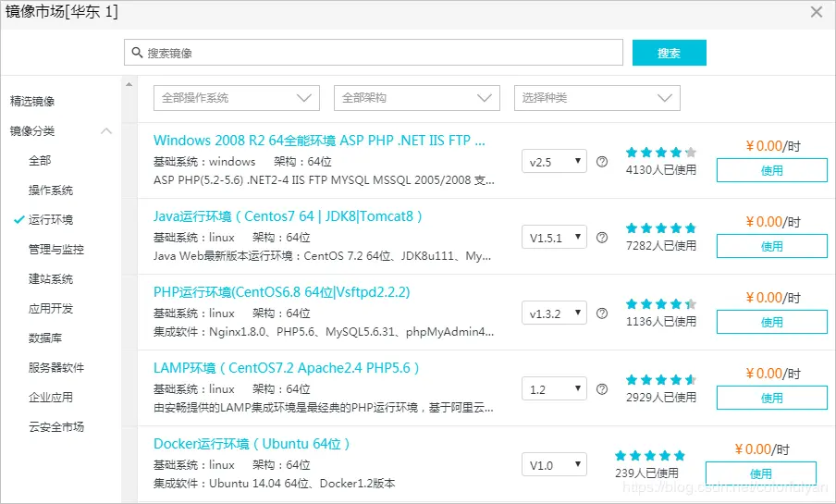Open version dropdown showing V1.0
This screenshot has height=504, width=836.
point(554,464)
